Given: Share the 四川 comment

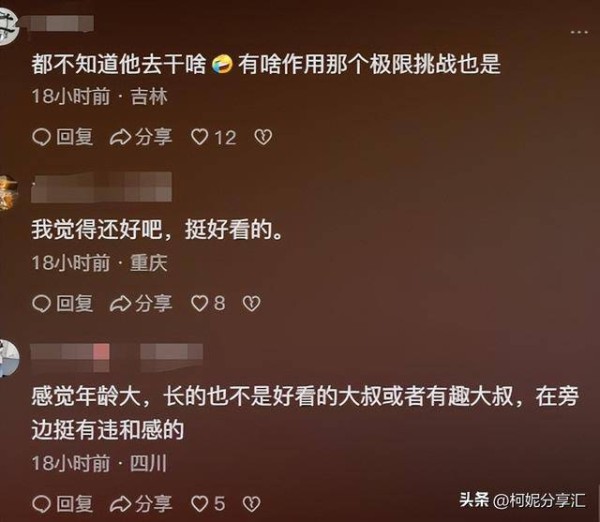Looking at the screenshot, I should (141, 503).
